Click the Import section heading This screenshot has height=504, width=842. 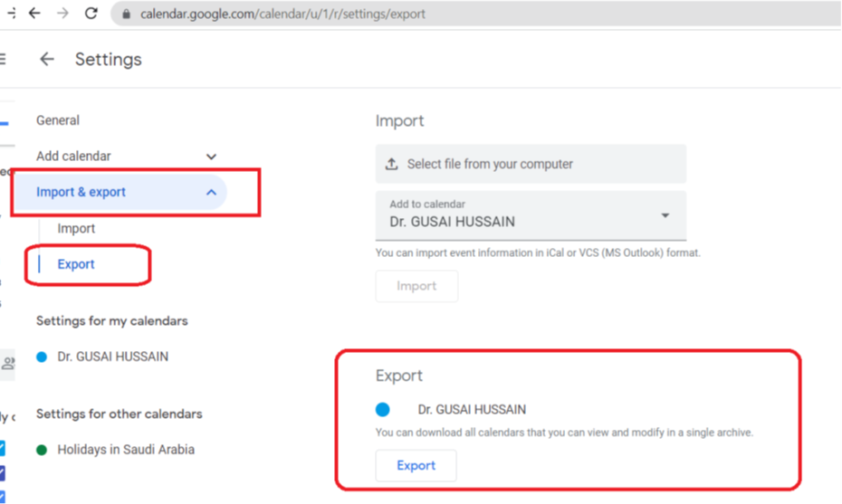pyautogui.click(x=399, y=121)
